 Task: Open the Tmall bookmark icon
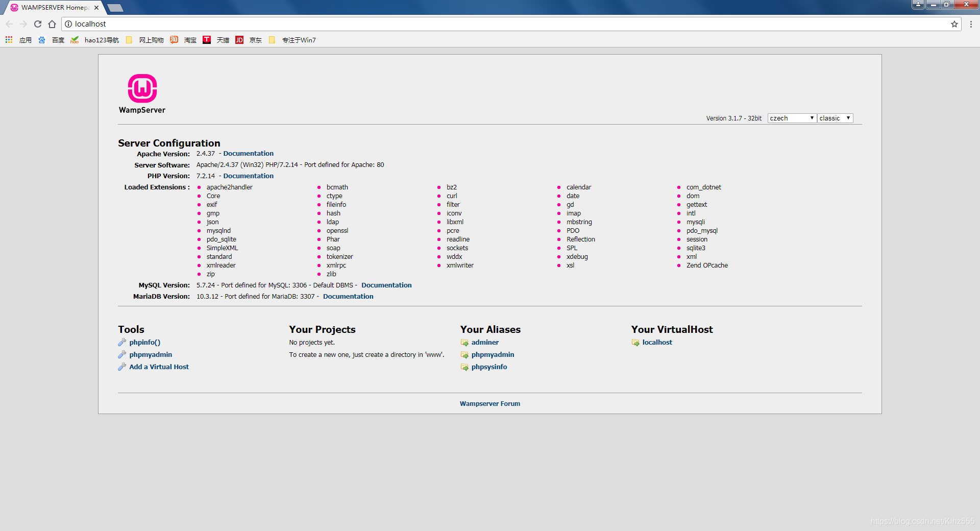point(207,40)
